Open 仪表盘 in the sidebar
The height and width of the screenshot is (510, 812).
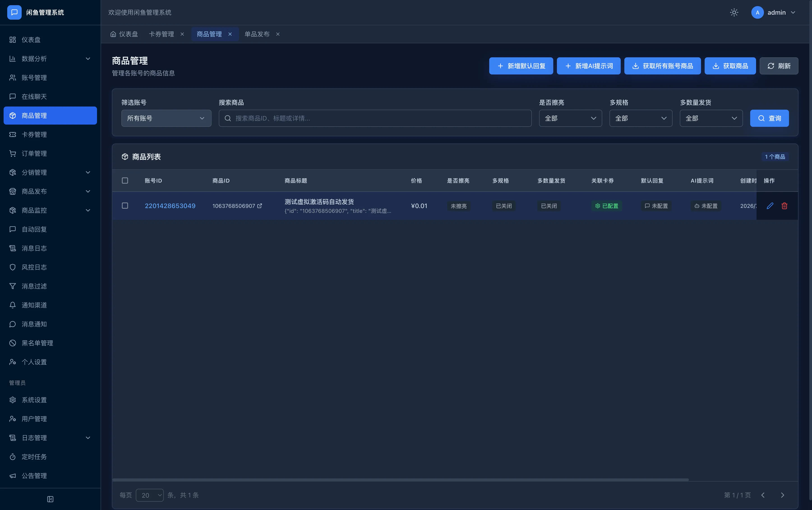pyautogui.click(x=50, y=40)
